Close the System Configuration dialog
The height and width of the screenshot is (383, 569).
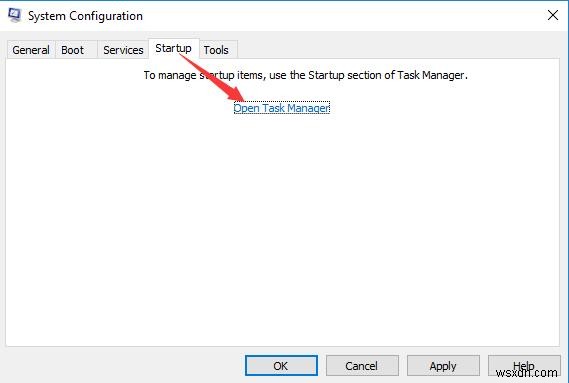[553, 15]
